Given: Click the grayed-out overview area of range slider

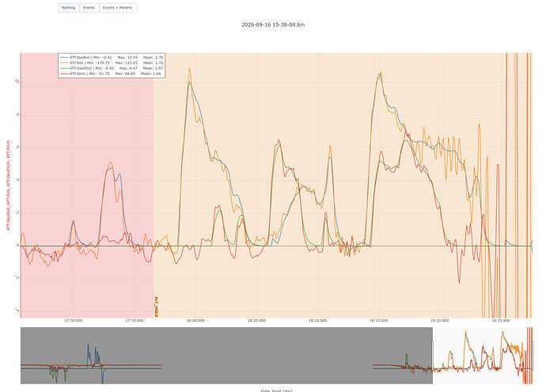Looking at the screenshot, I should [x=226, y=356].
